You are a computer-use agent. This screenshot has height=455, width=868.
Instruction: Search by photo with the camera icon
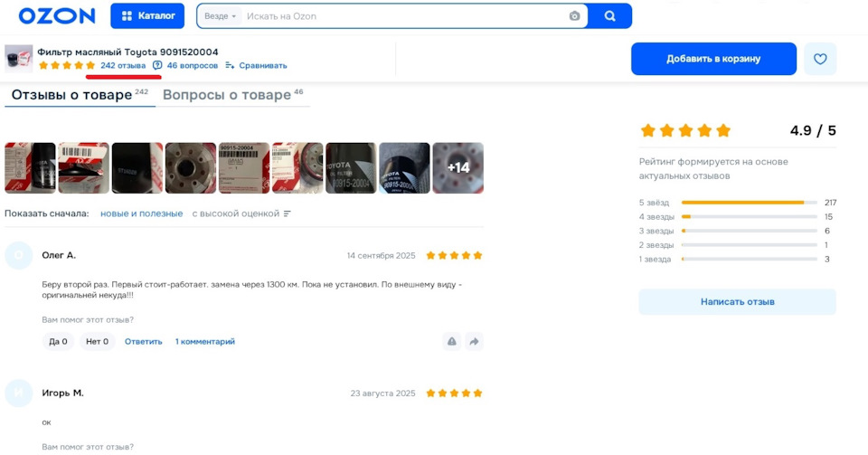[574, 16]
